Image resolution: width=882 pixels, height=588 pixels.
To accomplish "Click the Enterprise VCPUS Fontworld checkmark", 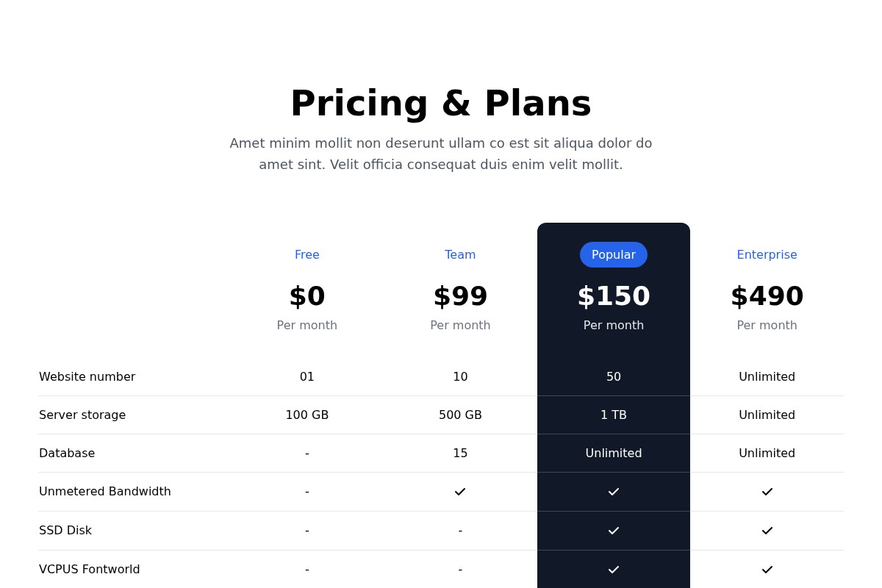I will click(x=767, y=570).
